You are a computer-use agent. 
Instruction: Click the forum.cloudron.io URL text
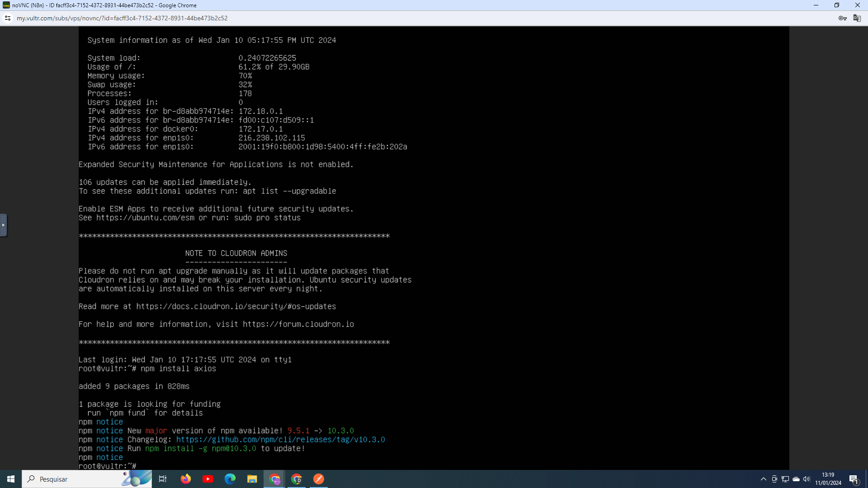298,324
